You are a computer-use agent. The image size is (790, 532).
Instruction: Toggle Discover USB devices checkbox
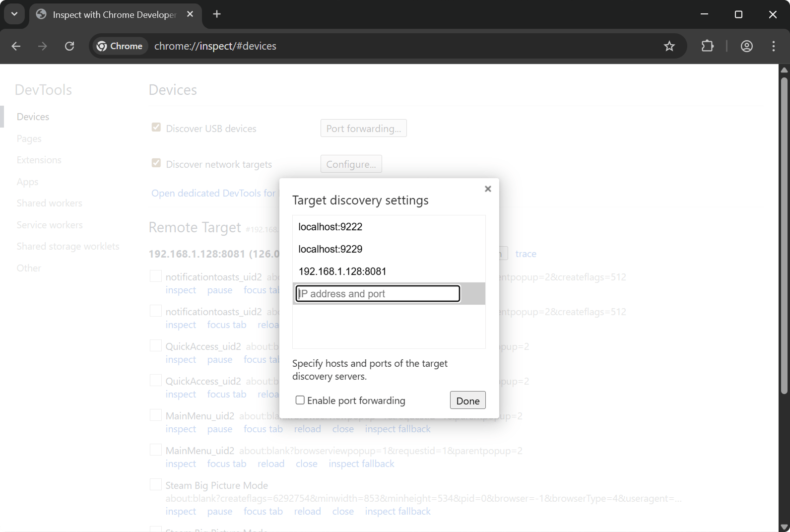tap(156, 128)
